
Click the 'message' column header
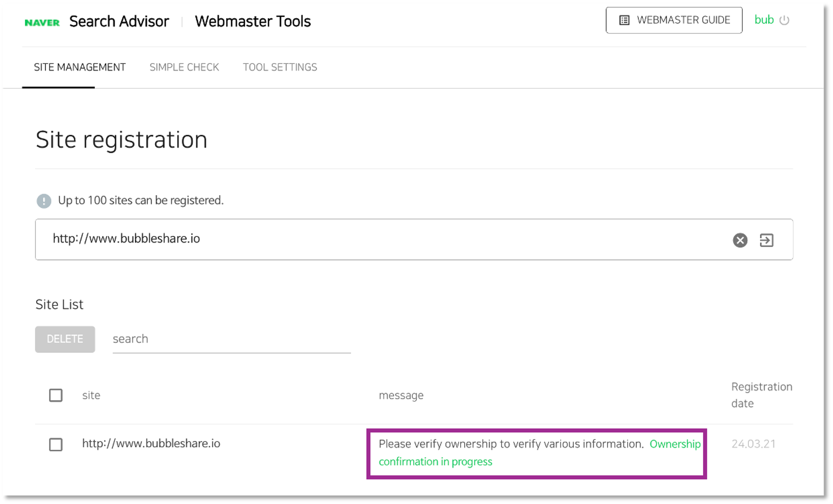[401, 395]
